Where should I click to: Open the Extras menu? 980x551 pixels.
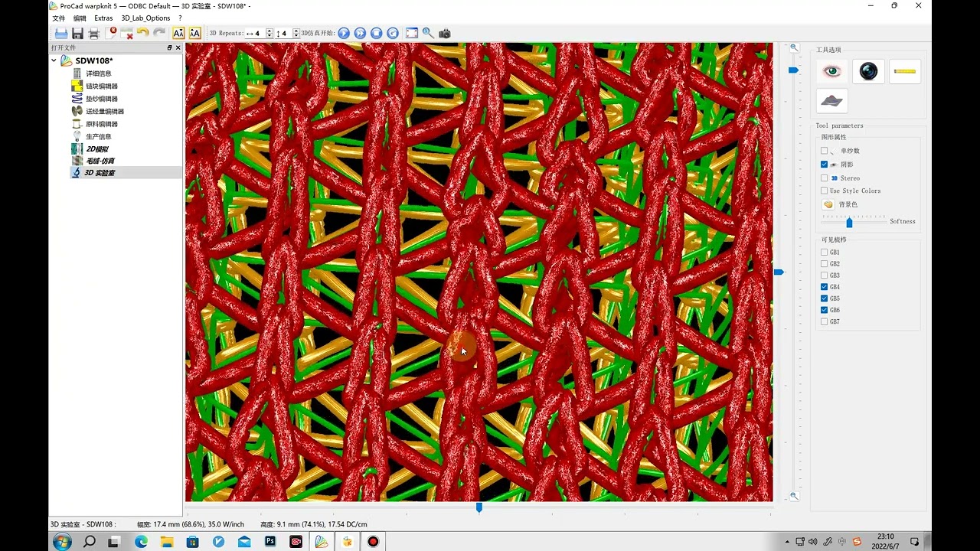103,18
